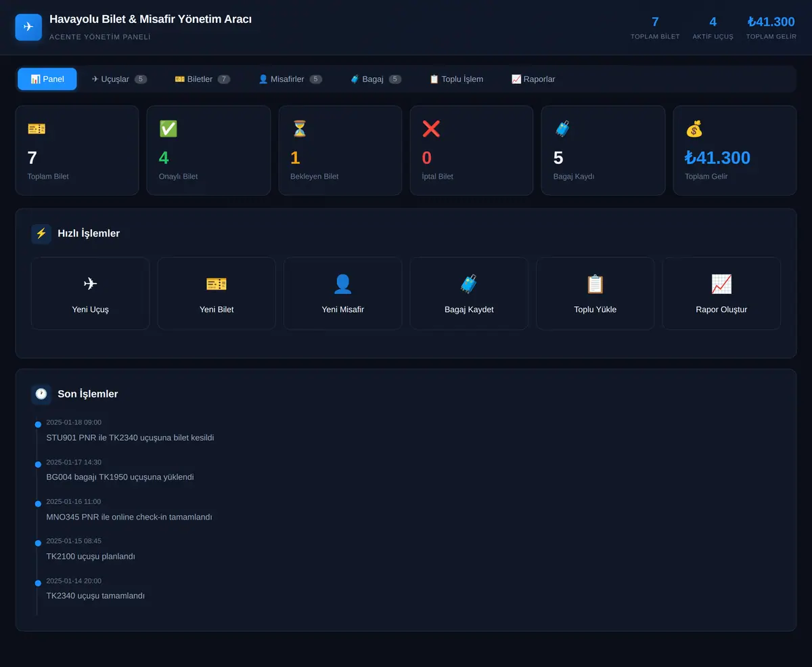Click the money bag icon on Toplam Gelir card
812x667 pixels.
[x=694, y=129]
